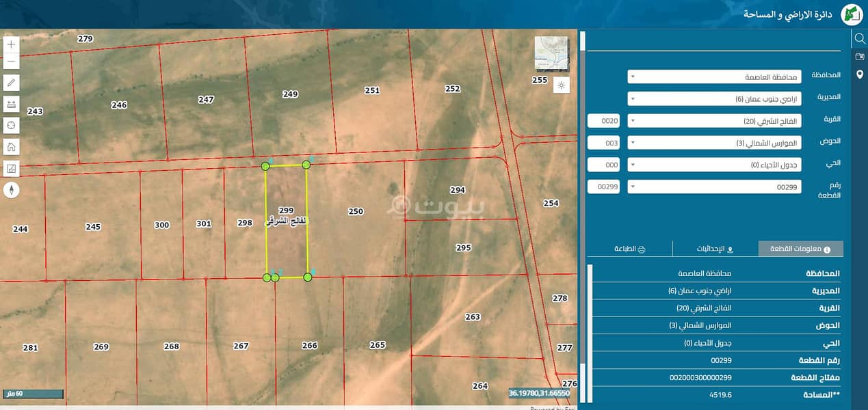Zoom in on the map
Image resolution: width=868 pixels, height=410 pixels.
12,44
